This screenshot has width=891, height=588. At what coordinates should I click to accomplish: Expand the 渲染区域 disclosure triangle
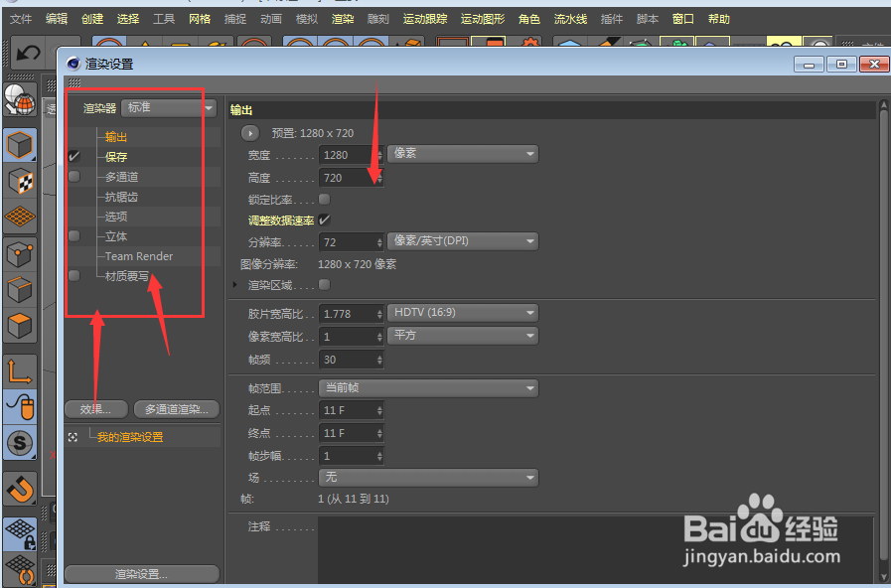coord(235,285)
